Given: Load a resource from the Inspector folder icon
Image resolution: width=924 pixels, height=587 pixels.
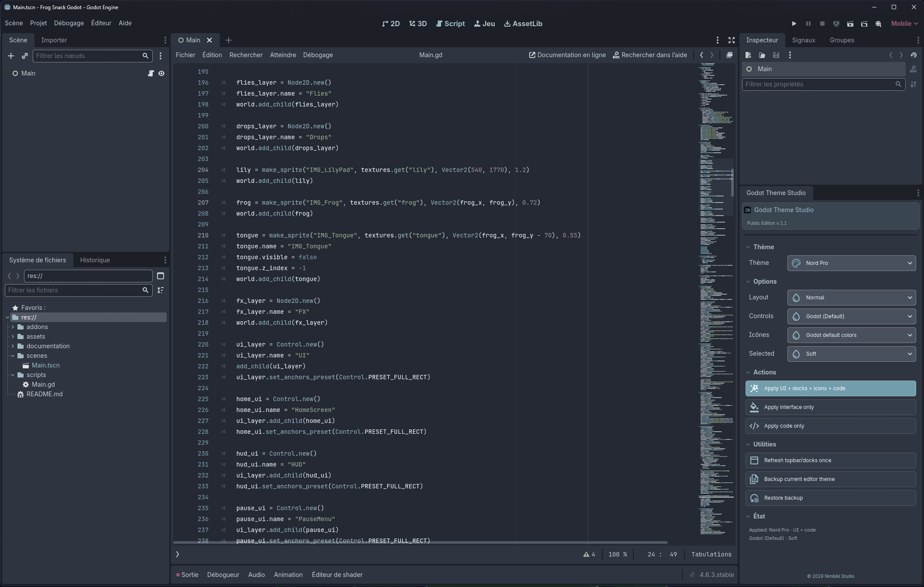Looking at the screenshot, I should coord(762,55).
